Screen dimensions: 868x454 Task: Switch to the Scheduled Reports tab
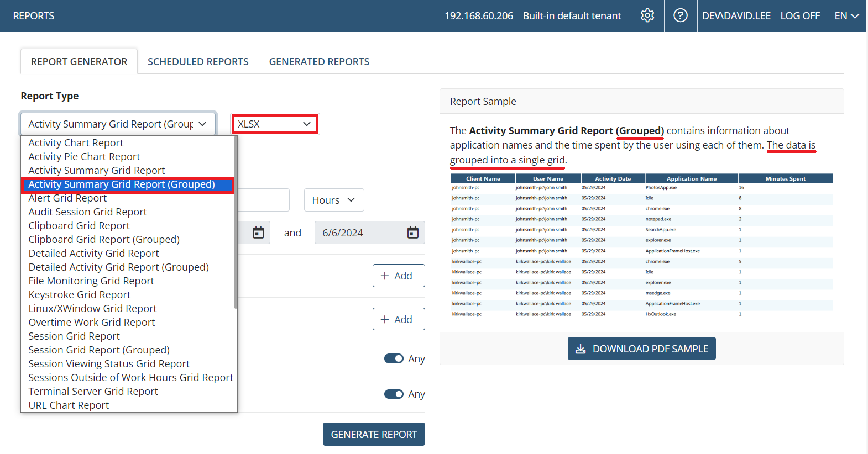(x=198, y=62)
